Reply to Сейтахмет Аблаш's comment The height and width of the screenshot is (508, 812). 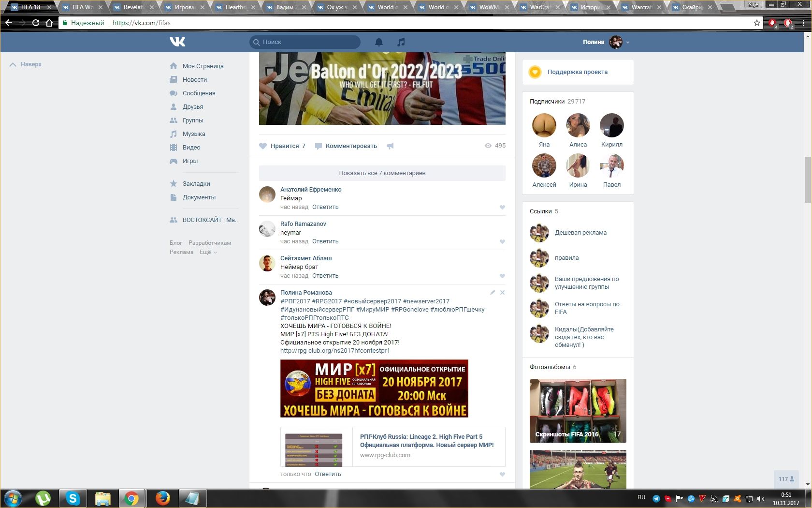(325, 276)
